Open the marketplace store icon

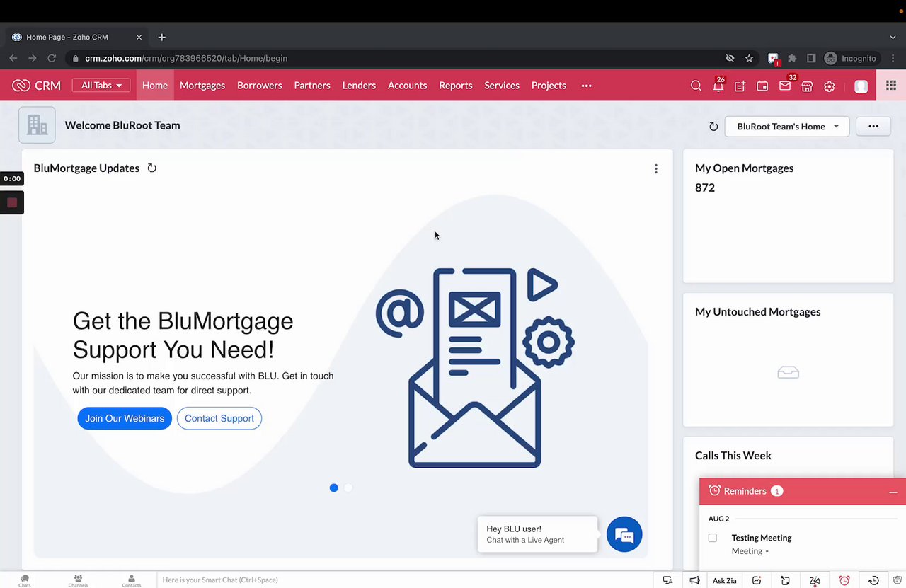pos(807,86)
